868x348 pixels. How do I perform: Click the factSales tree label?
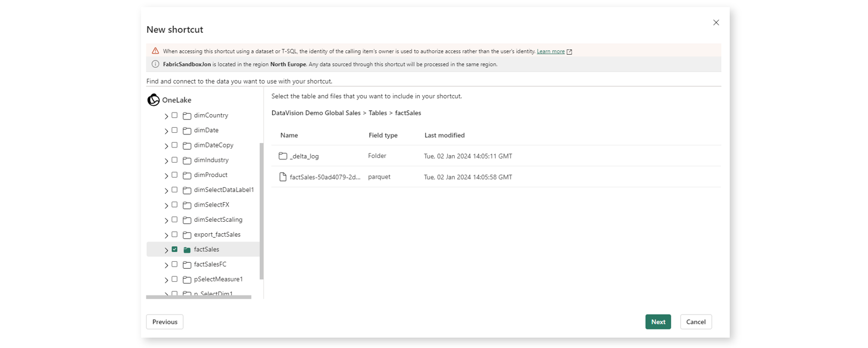click(x=207, y=249)
